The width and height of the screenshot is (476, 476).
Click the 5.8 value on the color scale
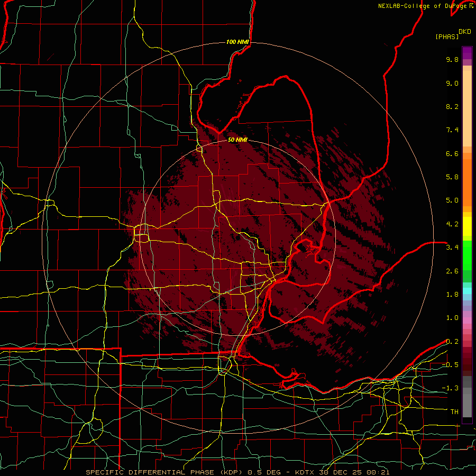tap(452, 177)
